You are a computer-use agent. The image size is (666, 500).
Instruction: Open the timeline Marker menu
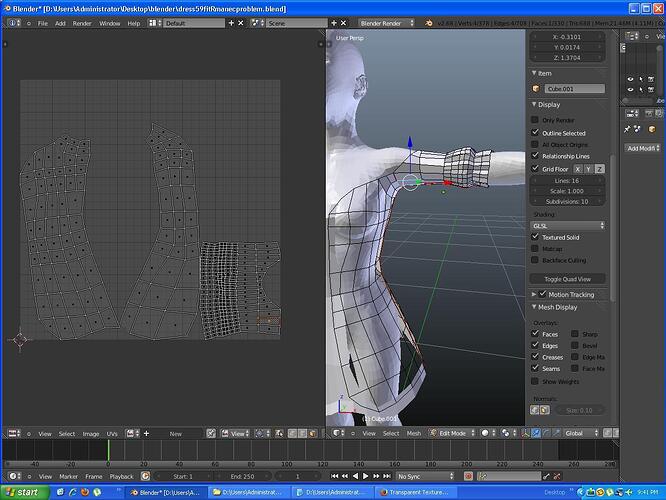coord(68,477)
